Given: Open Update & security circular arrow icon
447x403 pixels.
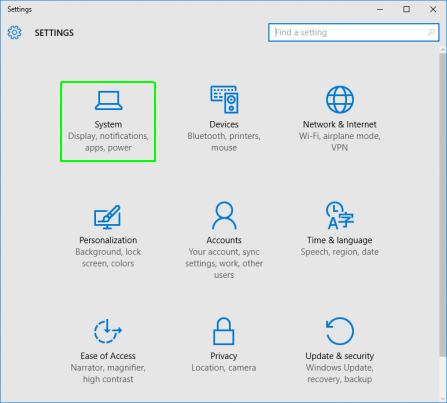Looking at the screenshot, I should coord(340,331).
